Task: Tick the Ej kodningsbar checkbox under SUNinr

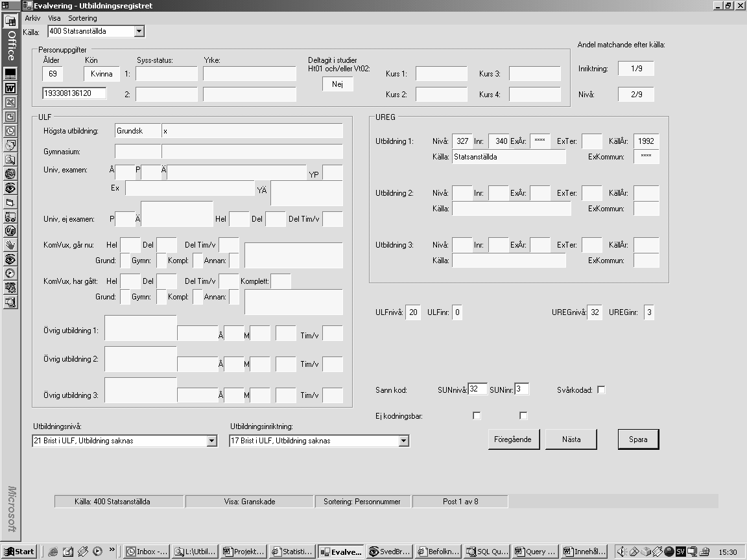Action: coord(523,415)
